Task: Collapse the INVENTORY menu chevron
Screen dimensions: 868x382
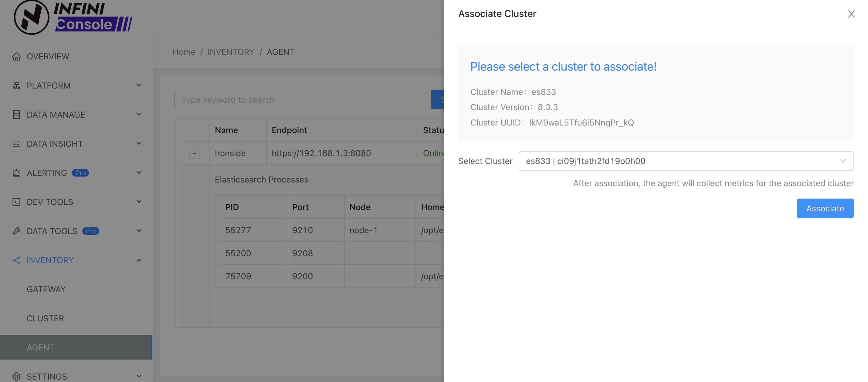Action: (x=139, y=260)
